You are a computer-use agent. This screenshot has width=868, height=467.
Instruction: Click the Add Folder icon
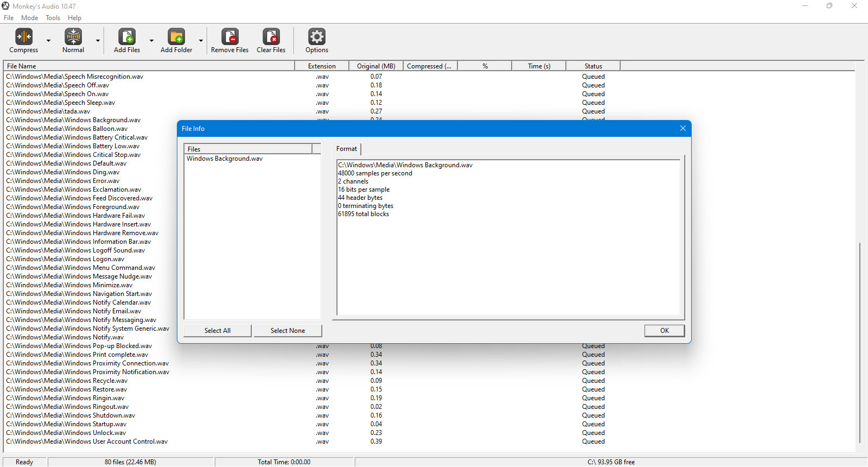(176, 36)
